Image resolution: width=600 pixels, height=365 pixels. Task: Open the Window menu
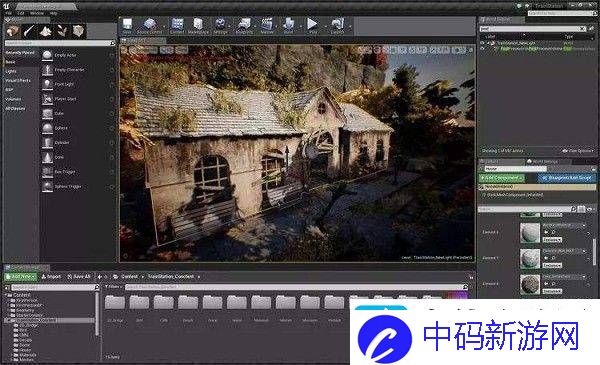coord(37,13)
